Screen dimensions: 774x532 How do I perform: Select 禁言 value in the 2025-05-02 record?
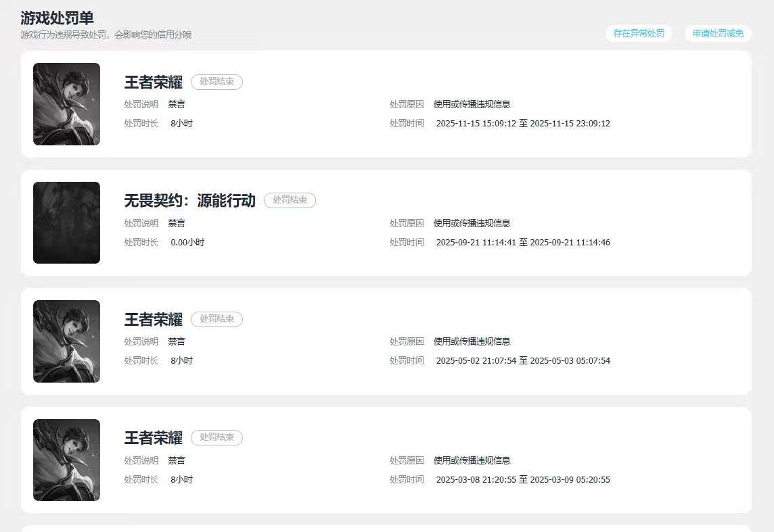(x=177, y=341)
